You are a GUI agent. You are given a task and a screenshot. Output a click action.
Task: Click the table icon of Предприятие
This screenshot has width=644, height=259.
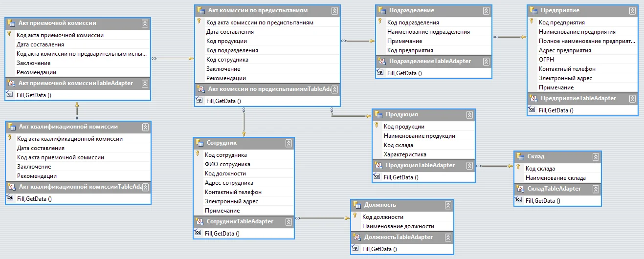[x=533, y=10]
